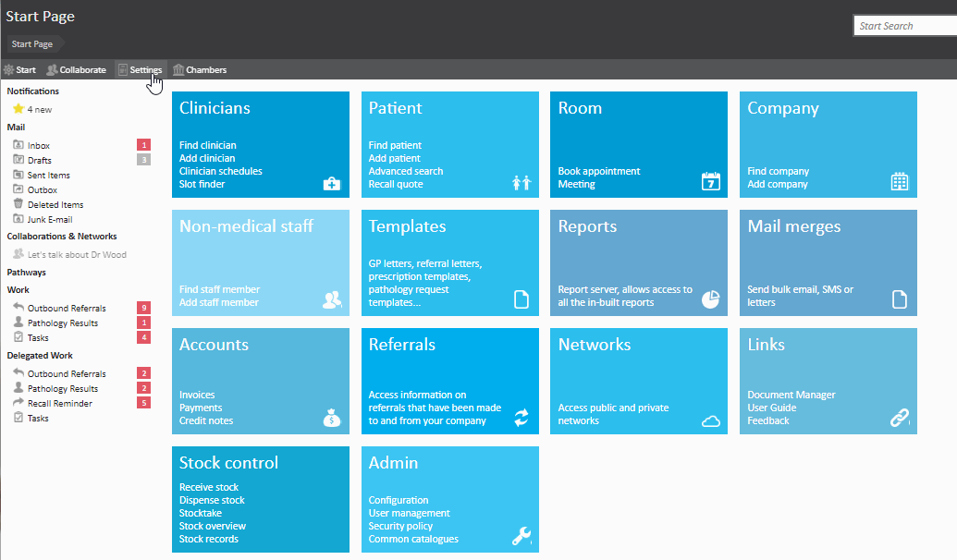Click the Pathways heading
957x560 pixels.
click(x=26, y=272)
